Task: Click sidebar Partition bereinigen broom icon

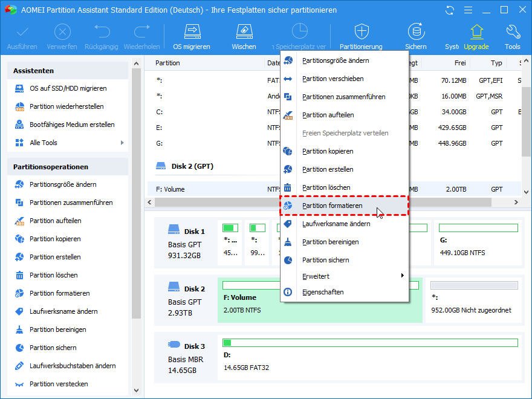Action: [19, 329]
